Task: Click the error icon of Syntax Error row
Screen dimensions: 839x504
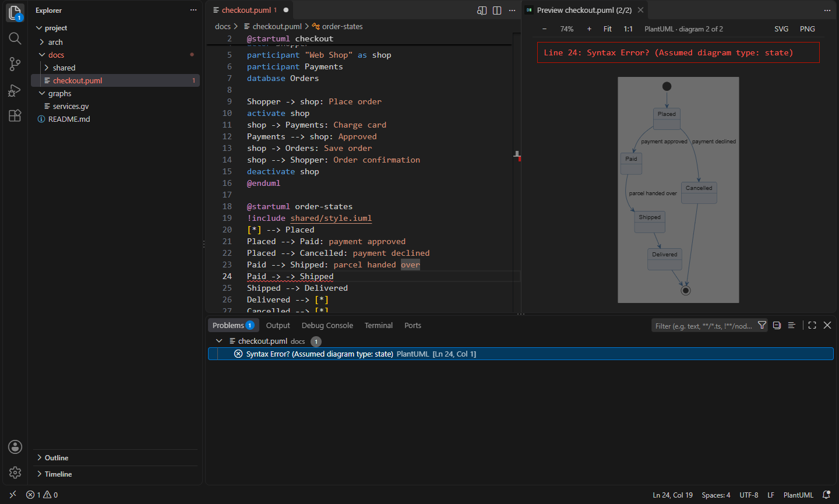Action: (238, 354)
